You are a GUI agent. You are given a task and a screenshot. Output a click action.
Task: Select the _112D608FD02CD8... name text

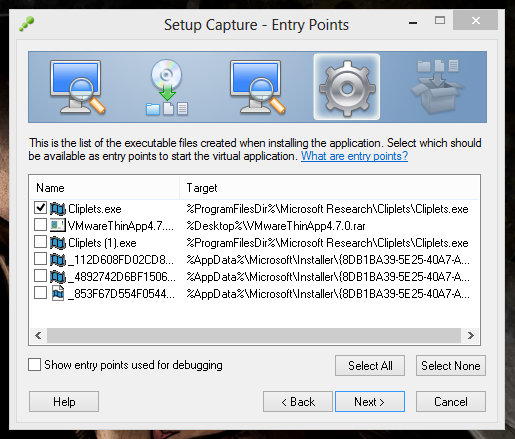tap(121, 260)
